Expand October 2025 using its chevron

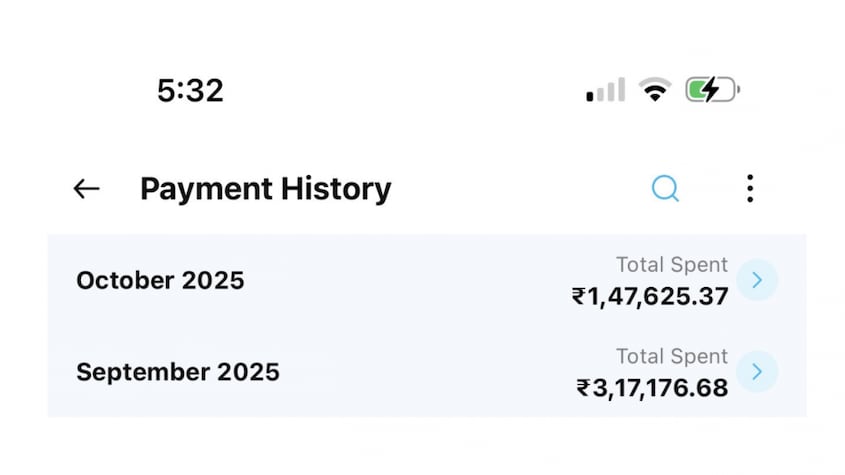(x=757, y=281)
